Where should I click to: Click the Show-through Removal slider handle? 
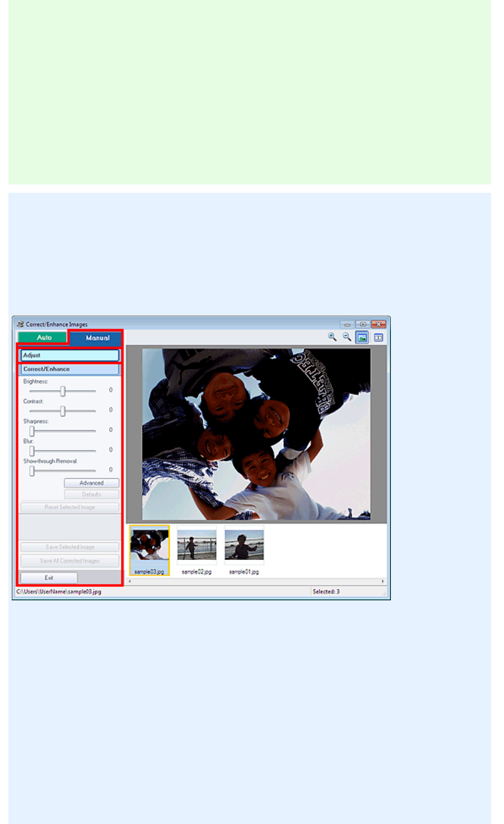pyautogui.click(x=32, y=471)
